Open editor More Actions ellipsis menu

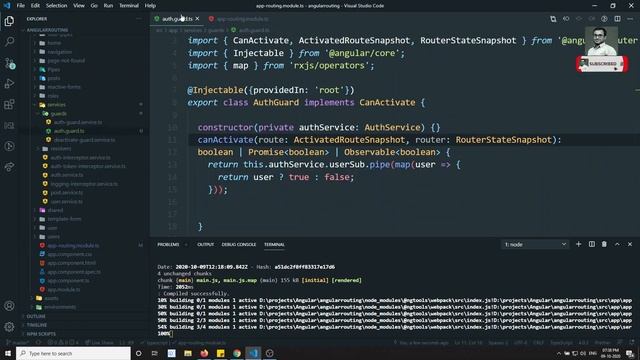point(630,19)
